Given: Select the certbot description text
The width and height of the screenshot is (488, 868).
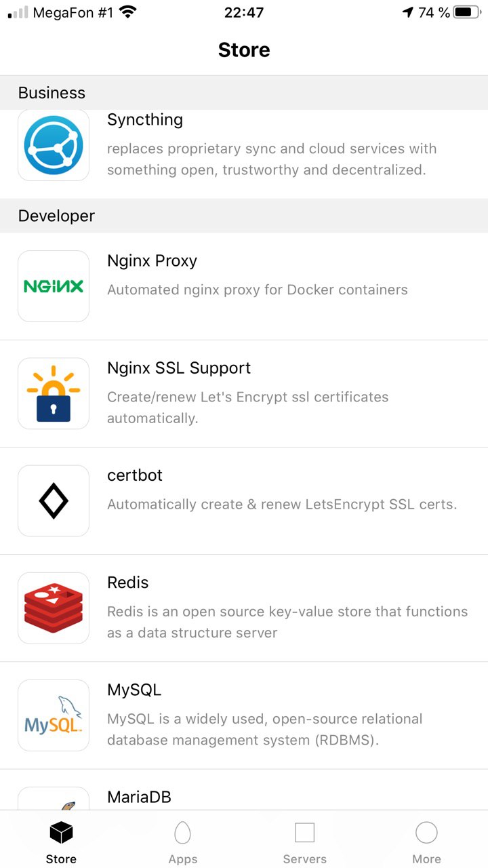Looking at the screenshot, I should (x=282, y=505).
